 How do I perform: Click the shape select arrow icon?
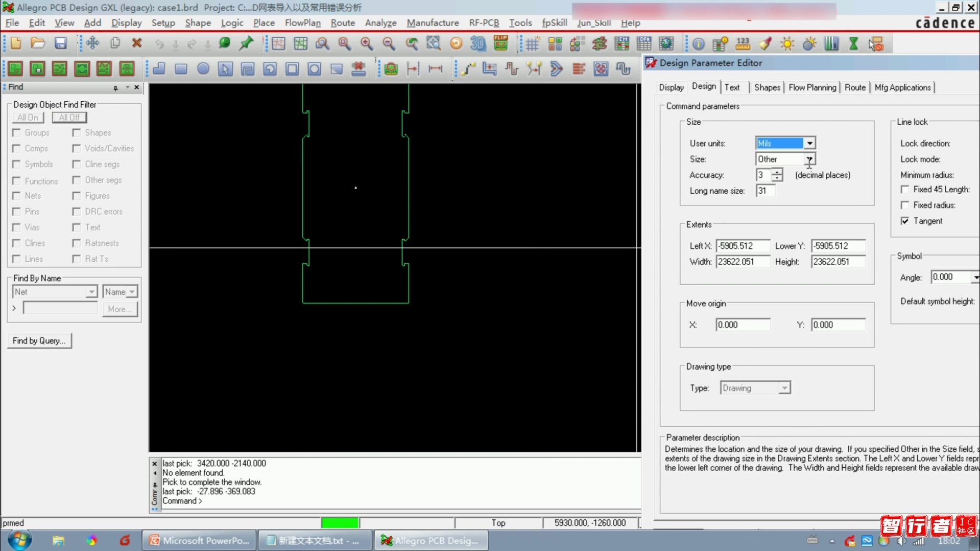[x=225, y=68]
